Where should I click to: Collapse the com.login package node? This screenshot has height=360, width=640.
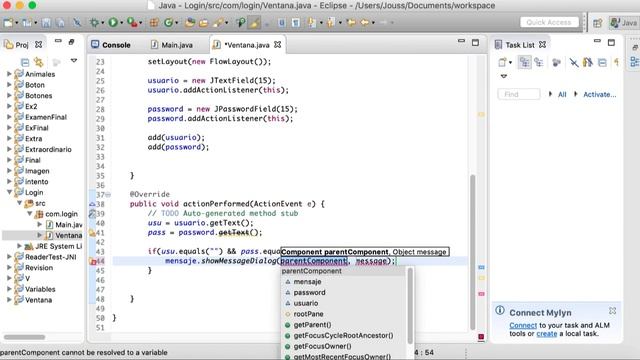29,213
